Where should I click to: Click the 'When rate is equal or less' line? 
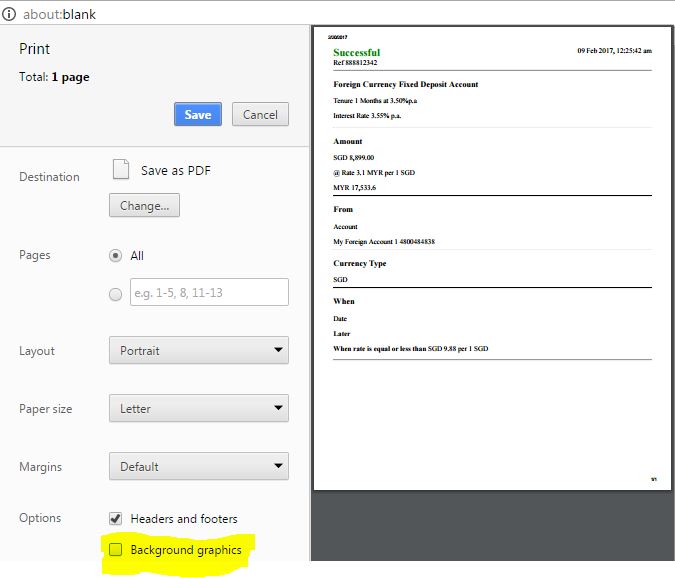pos(411,349)
